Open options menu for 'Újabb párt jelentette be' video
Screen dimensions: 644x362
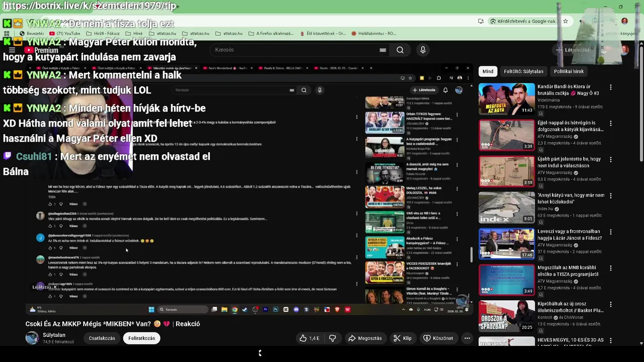coord(611,159)
